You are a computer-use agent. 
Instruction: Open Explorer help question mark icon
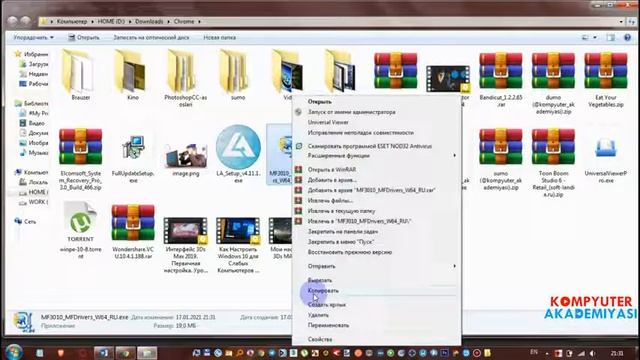tap(627, 38)
